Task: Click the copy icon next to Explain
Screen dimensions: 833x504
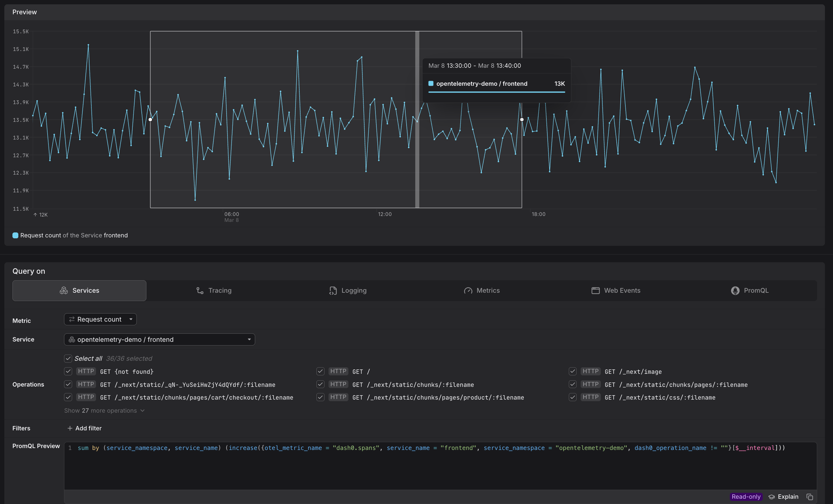Action: [x=810, y=497]
